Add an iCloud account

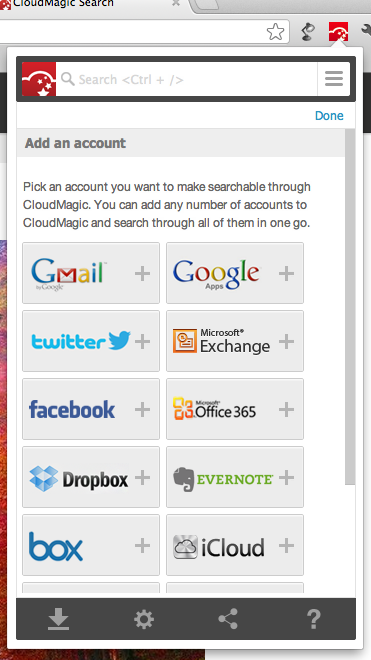pyautogui.click(x=235, y=545)
